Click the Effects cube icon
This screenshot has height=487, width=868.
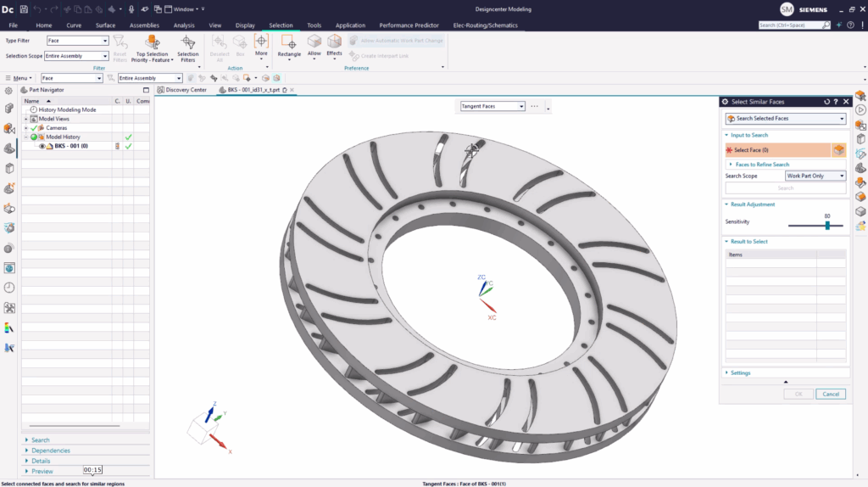[x=334, y=41]
